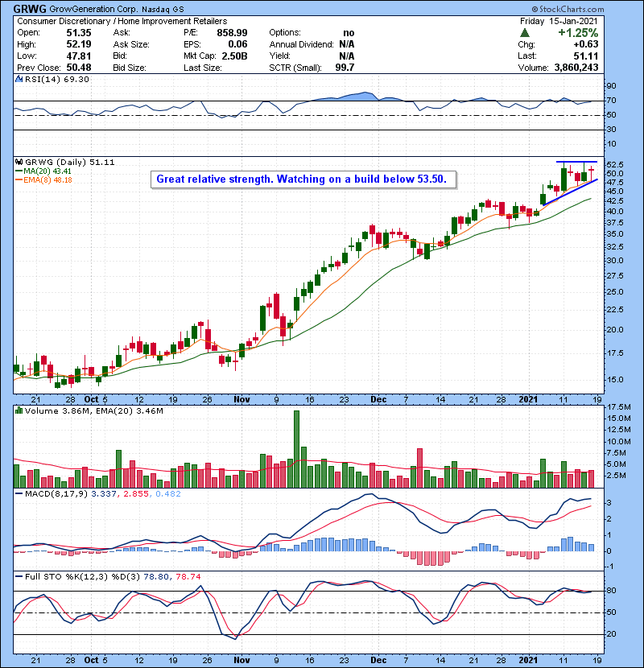Click the Low value 47.81
Image resolution: width=644 pixels, height=668 pixels.
[79, 56]
